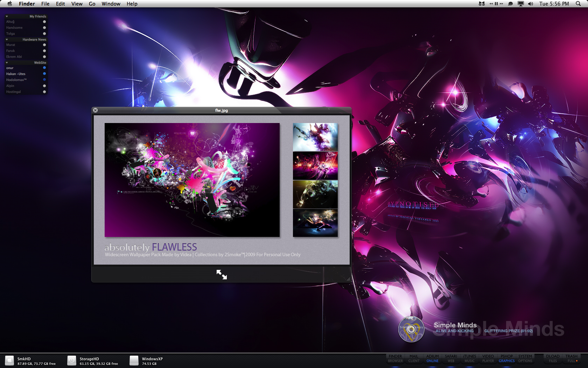This screenshot has width=588, height=368.
Task: Click status dot next to Altuğ
Action: click(44, 22)
